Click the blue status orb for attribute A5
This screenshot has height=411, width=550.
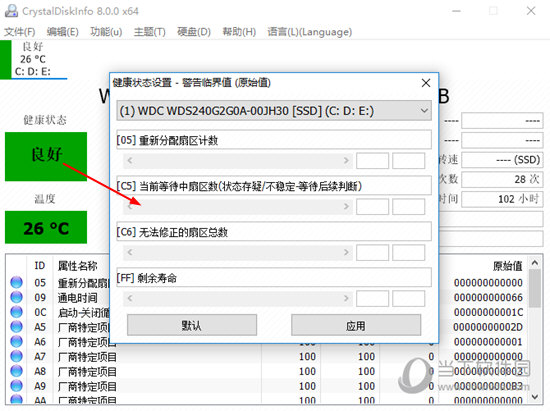(16, 326)
